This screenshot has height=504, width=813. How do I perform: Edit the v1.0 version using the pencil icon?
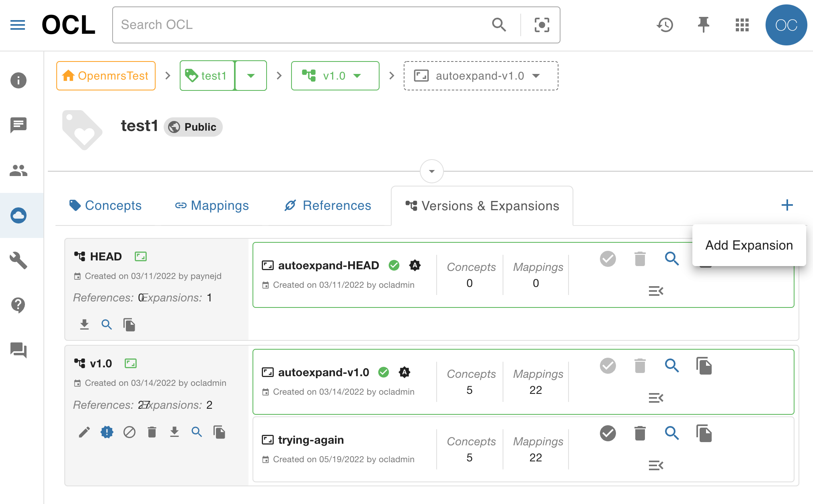84,432
